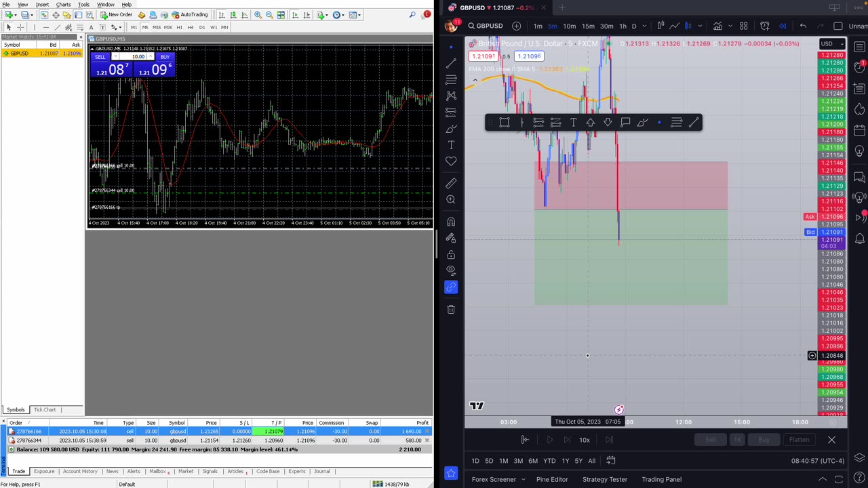Expand the Forex Screener dropdown
The image size is (868, 488).
(x=523, y=479)
